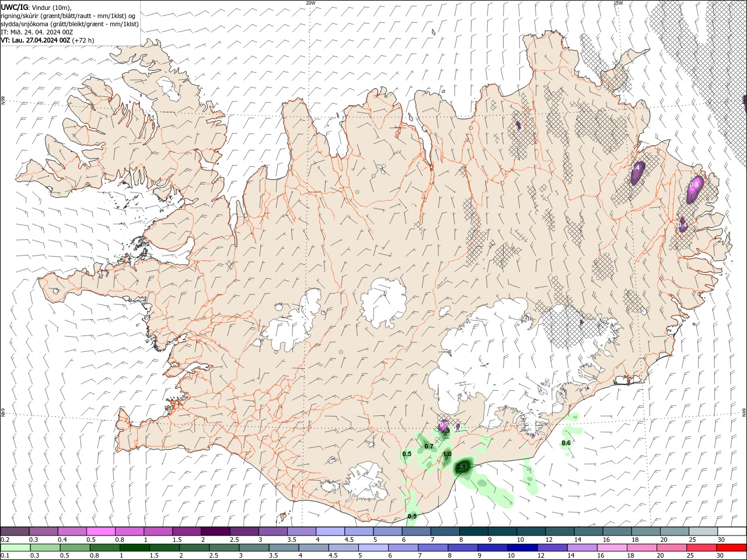Select the '0.6' rain label offshore southeast
This screenshot has width=747, height=560.
[x=566, y=443]
